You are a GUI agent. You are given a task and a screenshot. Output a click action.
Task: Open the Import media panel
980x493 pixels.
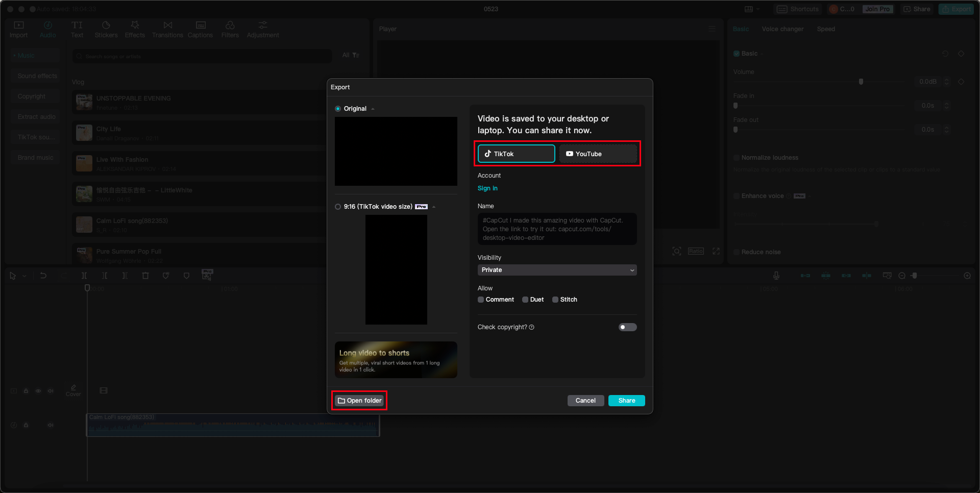18,30
